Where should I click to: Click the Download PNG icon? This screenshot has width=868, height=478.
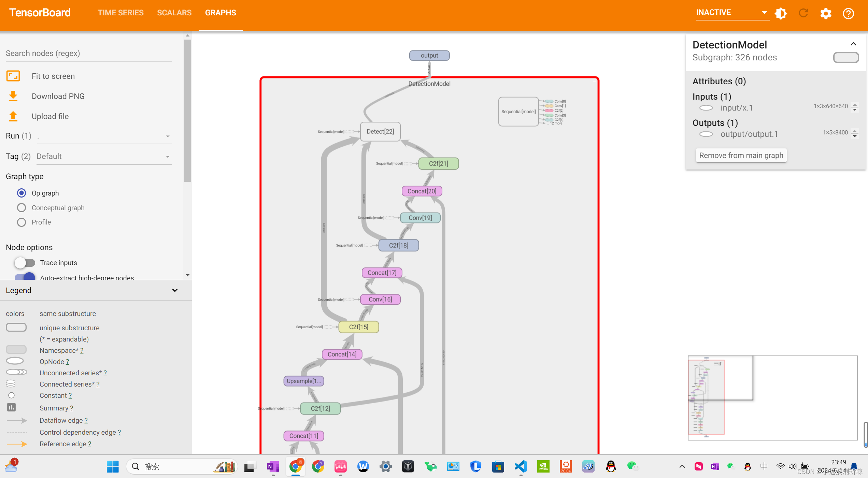click(x=13, y=96)
